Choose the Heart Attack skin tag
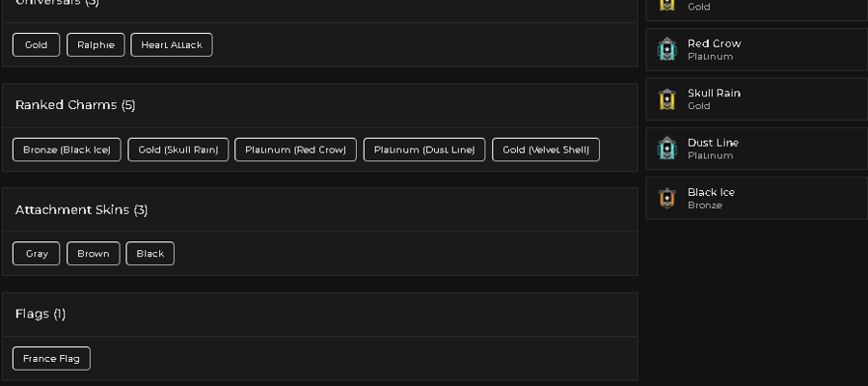The image size is (868, 386). [172, 44]
